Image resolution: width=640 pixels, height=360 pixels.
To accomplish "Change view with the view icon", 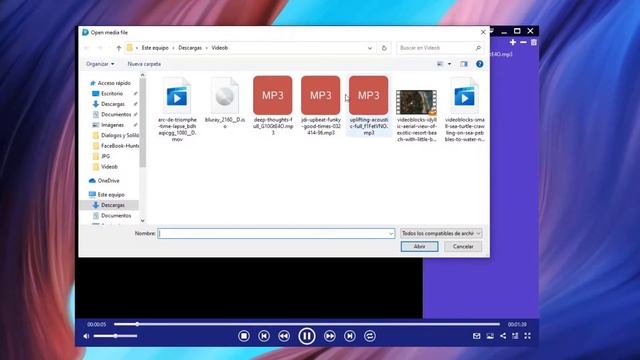I will point(440,64).
